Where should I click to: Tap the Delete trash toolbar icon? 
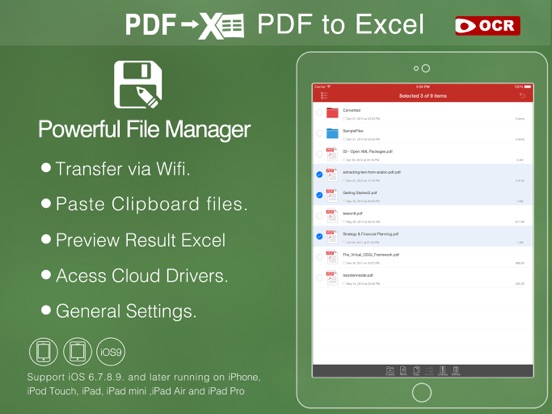point(456,371)
